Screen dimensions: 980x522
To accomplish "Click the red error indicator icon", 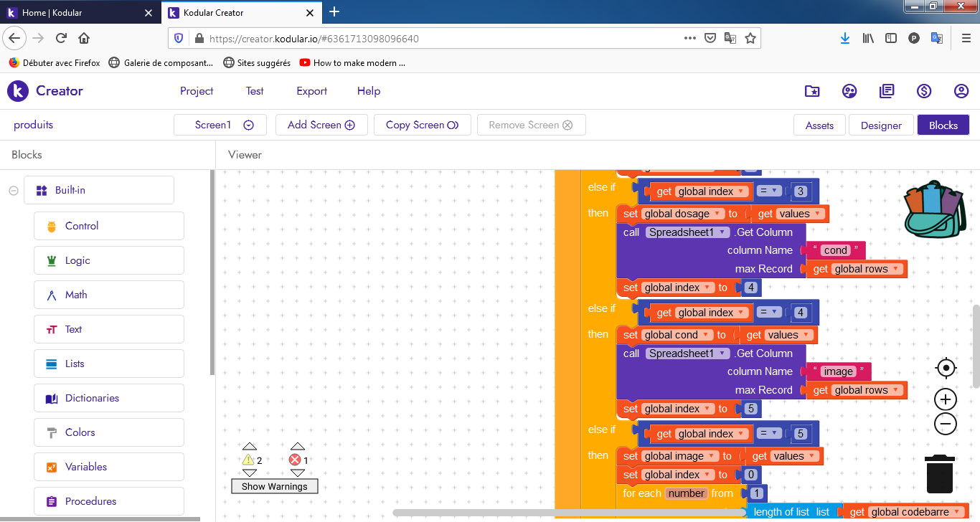I will tap(295, 460).
